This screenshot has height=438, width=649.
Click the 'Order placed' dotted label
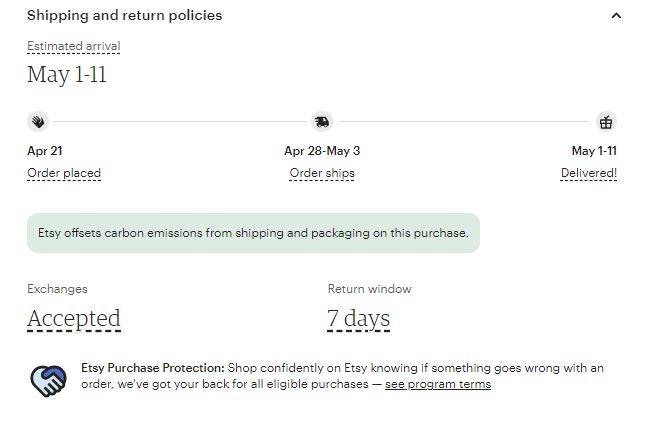pyautogui.click(x=64, y=173)
